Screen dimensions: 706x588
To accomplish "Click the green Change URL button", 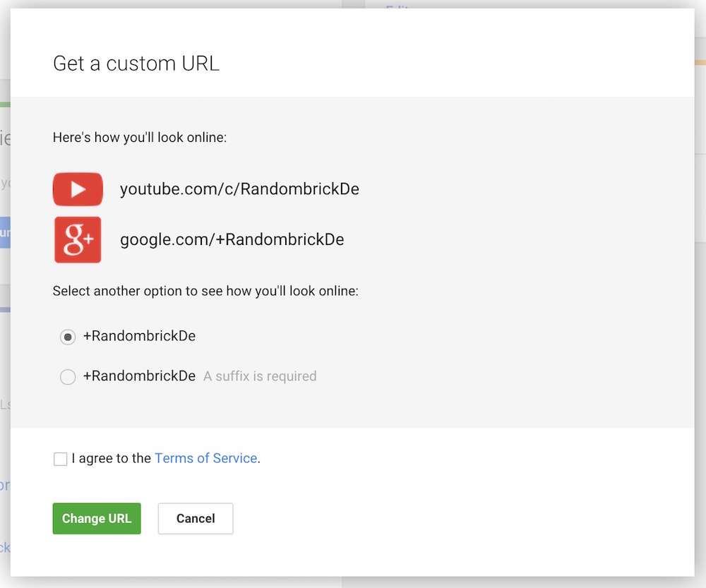I will pyautogui.click(x=97, y=519).
